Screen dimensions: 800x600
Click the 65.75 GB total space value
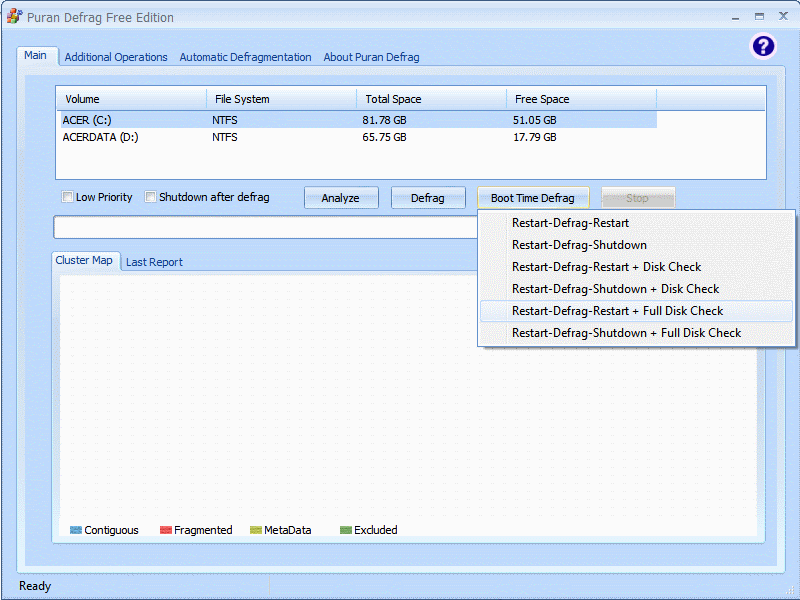[384, 137]
